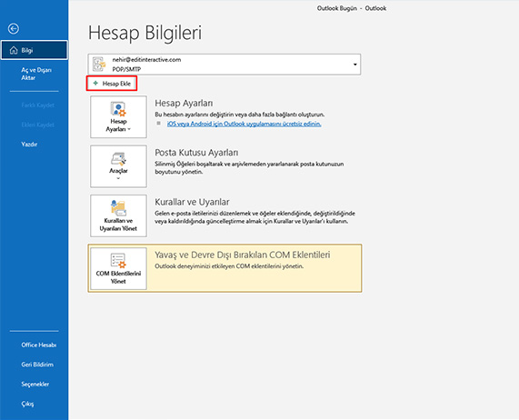The width and height of the screenshot is (519, 420).
Task: Open the Yazdır section
Action: coord(29,145)
